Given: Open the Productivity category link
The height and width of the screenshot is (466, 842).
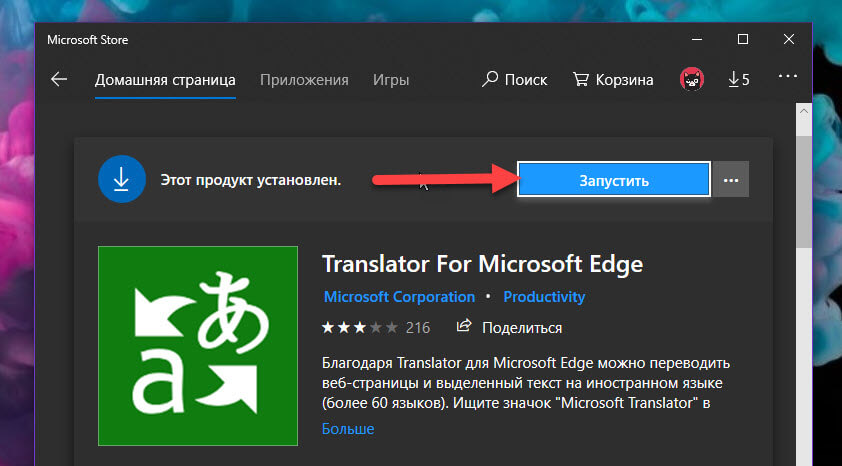Looking at the screenshot, I should [x=544, y=297].
